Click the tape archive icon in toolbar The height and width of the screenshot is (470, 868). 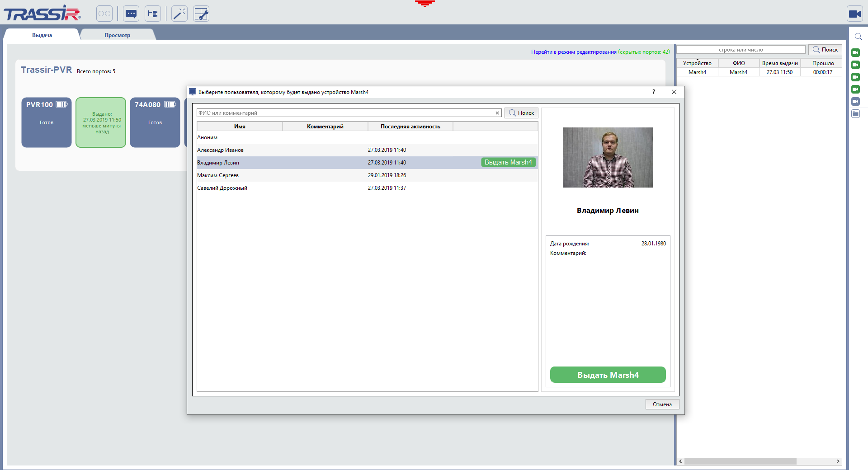(104, 14)
